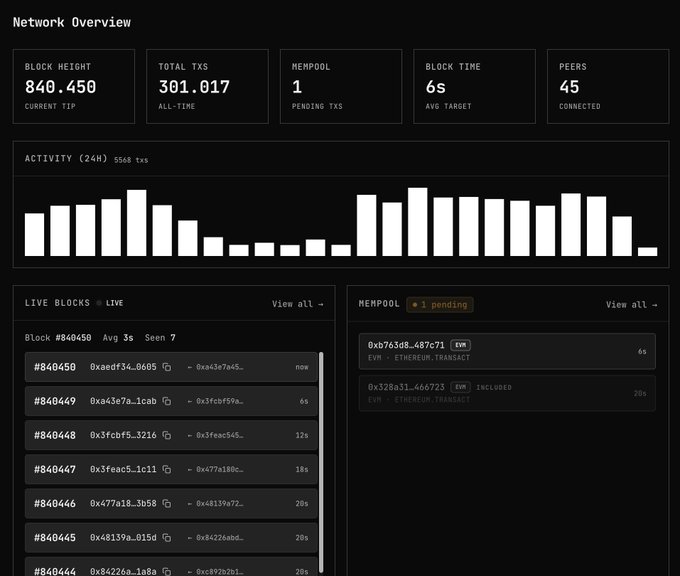This screenshot has width=680, height=576.
Task: Copy hash of block #840446
Action: pos(167,504)
